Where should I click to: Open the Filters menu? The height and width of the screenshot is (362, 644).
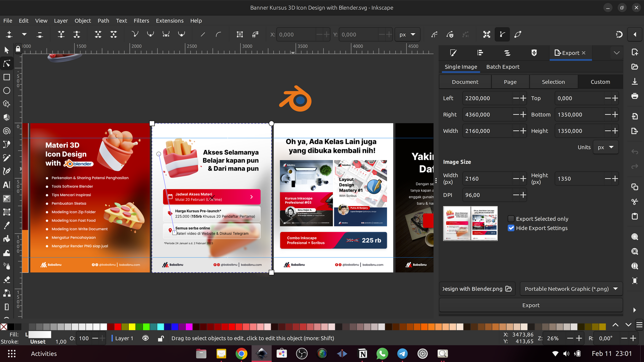[141, 21]
